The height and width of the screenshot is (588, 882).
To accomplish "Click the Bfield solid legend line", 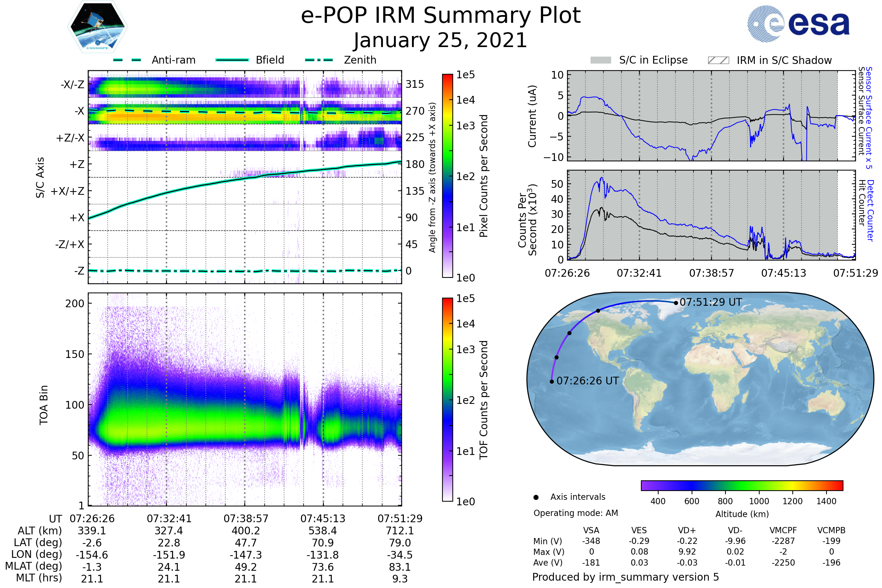I will [x=232, y=60].
